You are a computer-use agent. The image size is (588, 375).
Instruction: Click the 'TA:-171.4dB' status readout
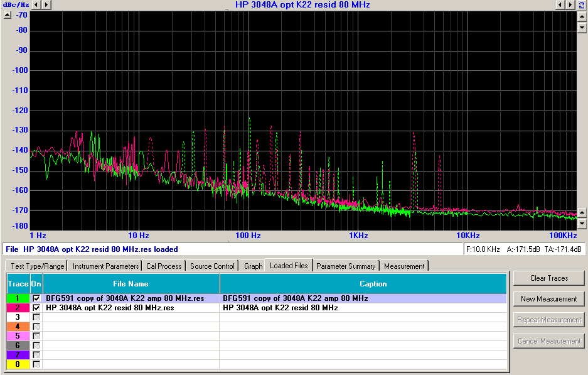pyautogui.click(x=563, y=249)
